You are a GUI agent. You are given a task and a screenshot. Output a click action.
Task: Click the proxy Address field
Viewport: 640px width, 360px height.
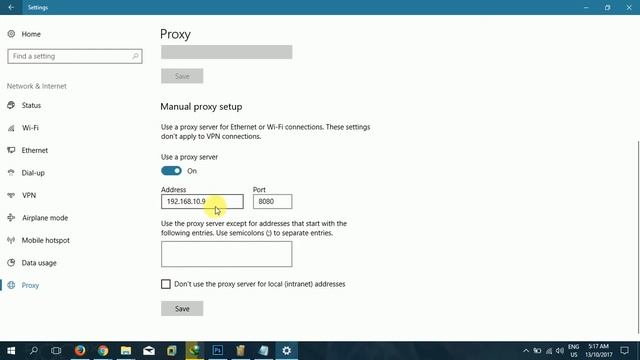pyautogui.click(x=202, y=201)
